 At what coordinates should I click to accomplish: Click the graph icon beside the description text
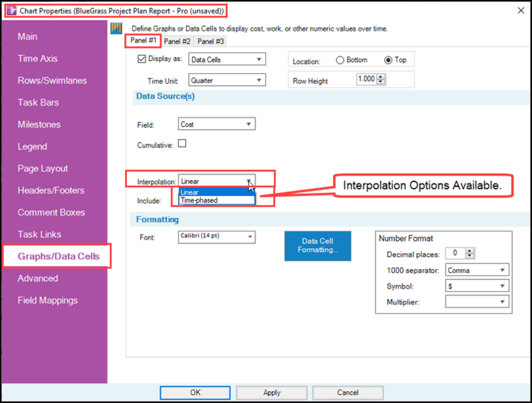[116, 28]
